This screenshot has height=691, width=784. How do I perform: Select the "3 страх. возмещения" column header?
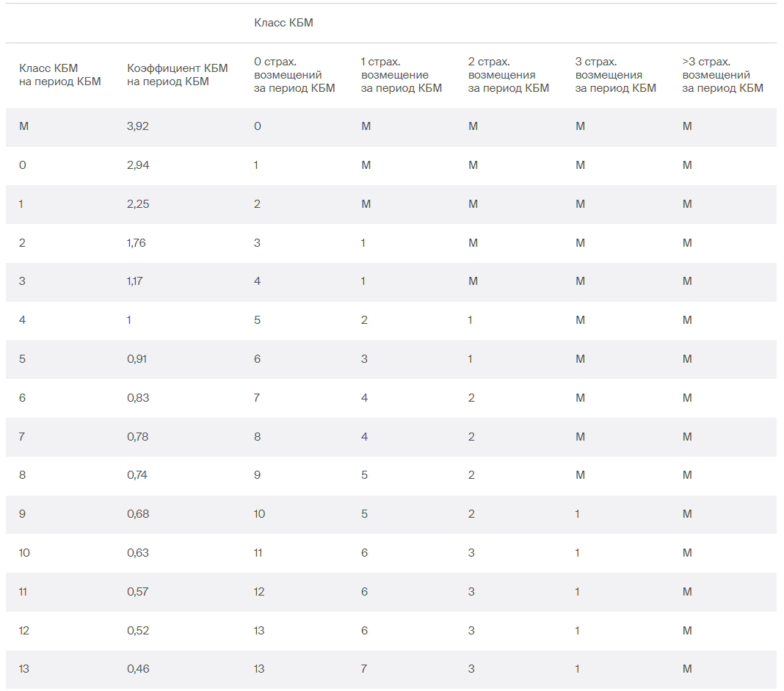(615, 75)
